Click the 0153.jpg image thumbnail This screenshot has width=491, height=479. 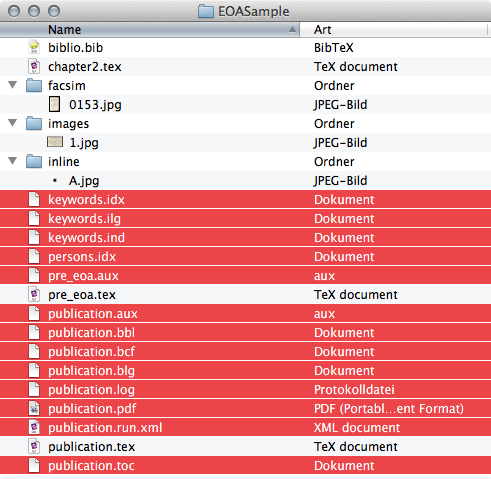point(55,104)
